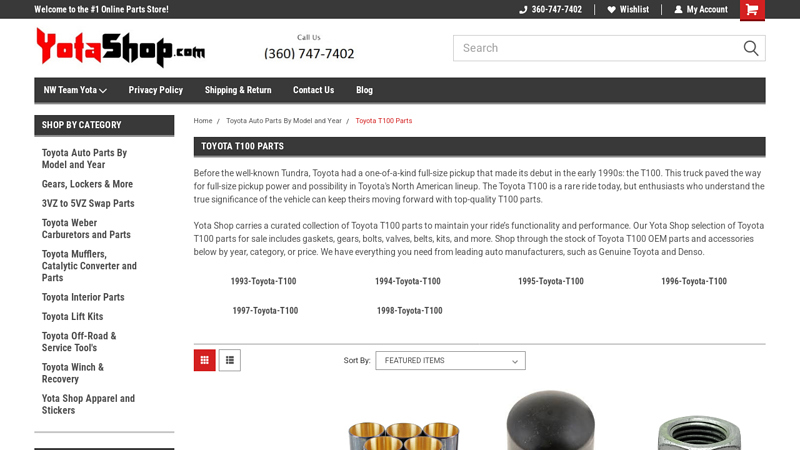Open 1998-Toyota-T100 subcategory
This screenshot has height=450, width=800.
click(410, 311)
